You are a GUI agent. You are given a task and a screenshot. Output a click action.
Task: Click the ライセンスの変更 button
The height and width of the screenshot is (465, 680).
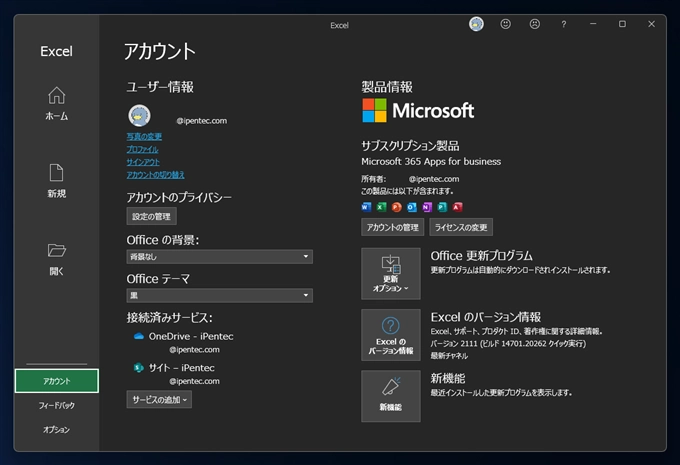pyautogui.click(x=461, y=227)
